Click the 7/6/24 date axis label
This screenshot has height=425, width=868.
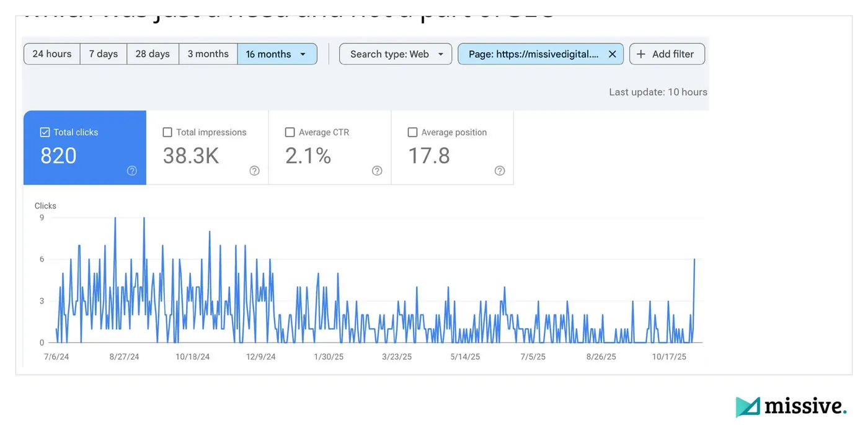[56, 357]
